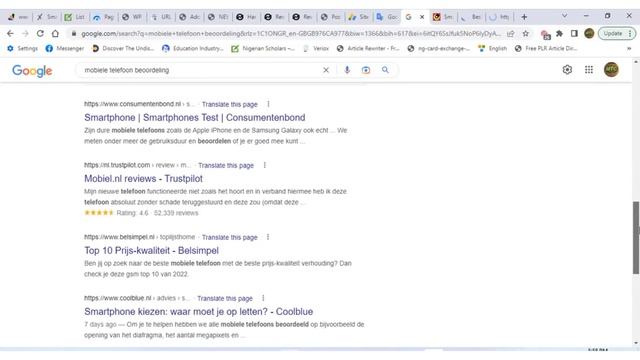This screenshot has width=640, height=360.
Task: Translate the coolblue result page
Action: click(x=225, y=299)
